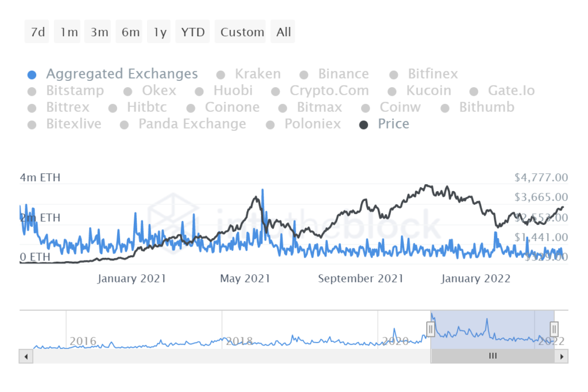The width and height of the screenshot is (588, 392).
Task: Hide the Price line series
Action: (384, 124)
